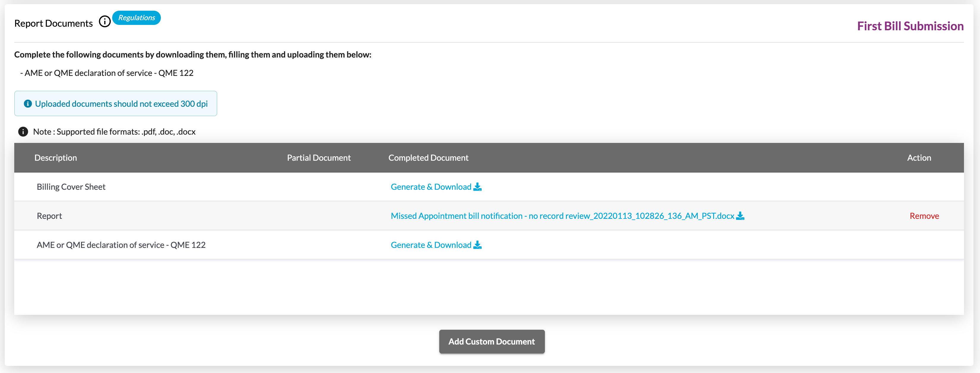Click the download icon for Billing Cover Sheet

point(478,187)
